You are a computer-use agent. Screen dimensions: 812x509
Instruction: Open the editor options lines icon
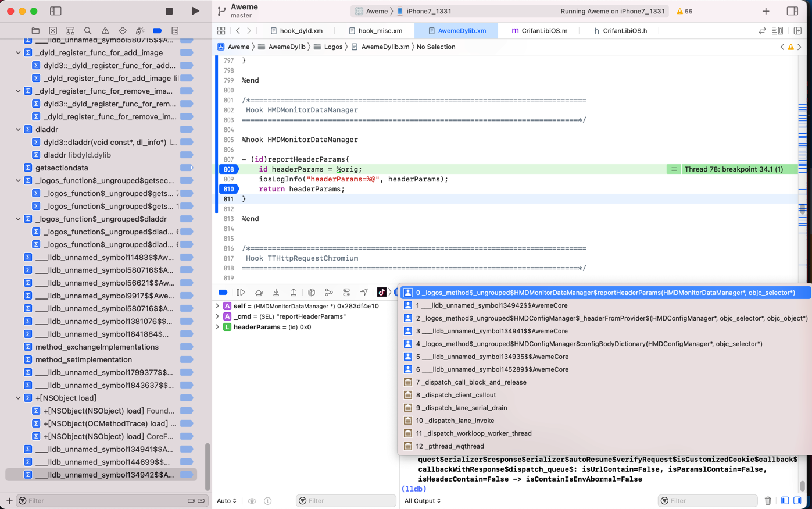pos(778,31)
